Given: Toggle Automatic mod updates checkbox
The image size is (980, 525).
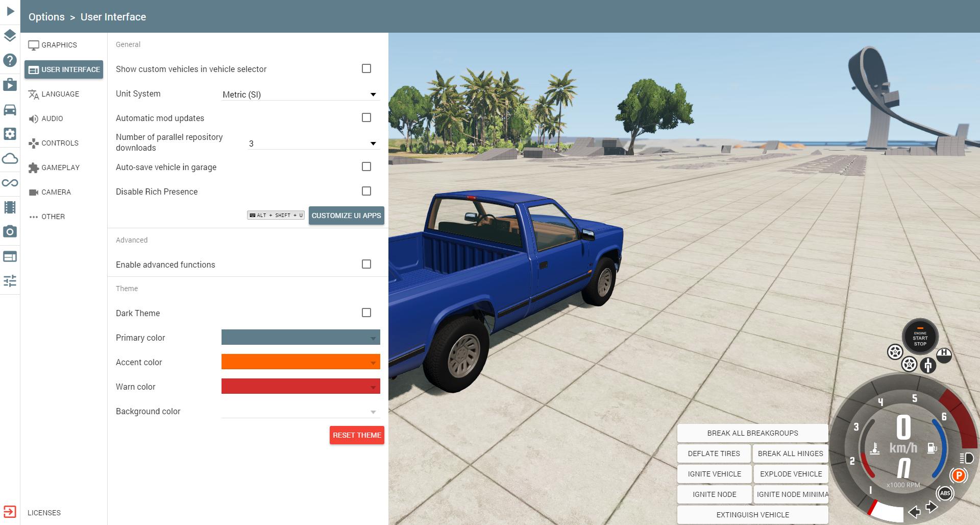Looking at the screenshot, I should (x=366, y=117).
